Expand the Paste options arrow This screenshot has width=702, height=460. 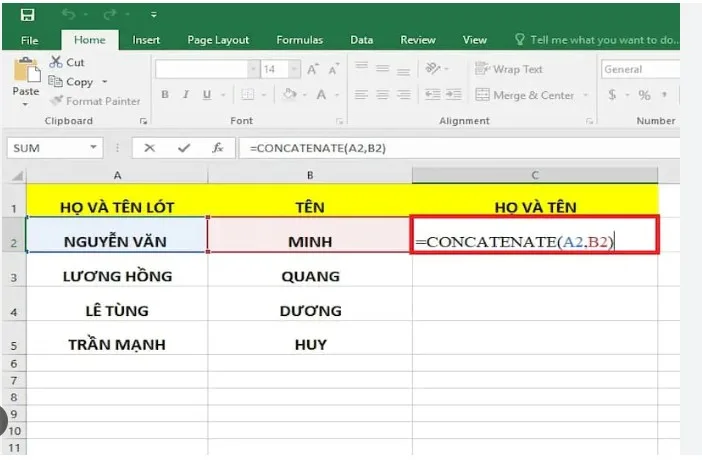coord(26,104)
